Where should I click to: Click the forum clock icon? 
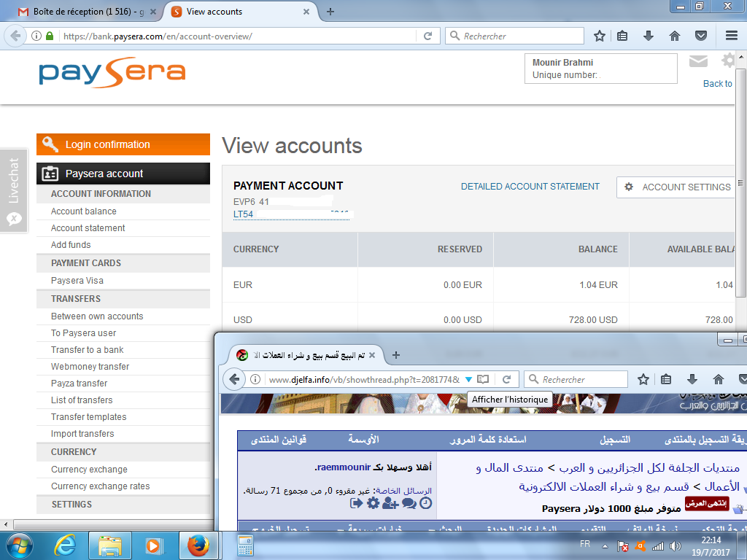pos(426,503)
